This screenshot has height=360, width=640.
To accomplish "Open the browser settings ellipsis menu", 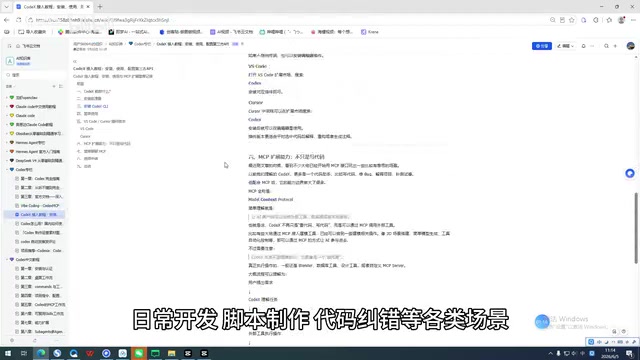I will coord(633,20).
